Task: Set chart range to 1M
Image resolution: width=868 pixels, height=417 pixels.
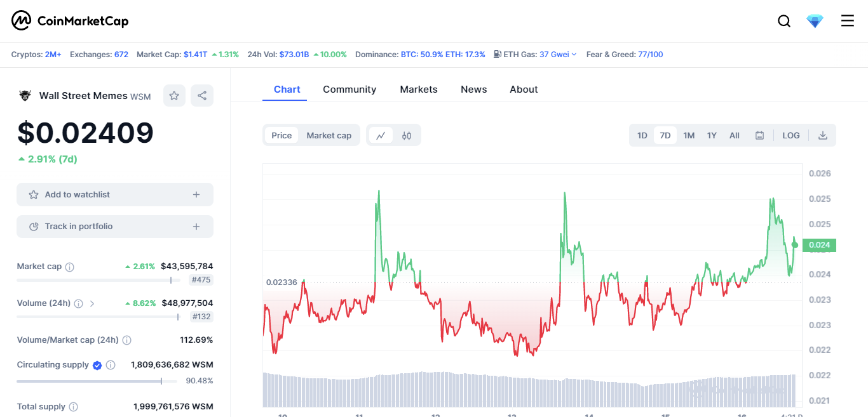Action: point(689,135)
